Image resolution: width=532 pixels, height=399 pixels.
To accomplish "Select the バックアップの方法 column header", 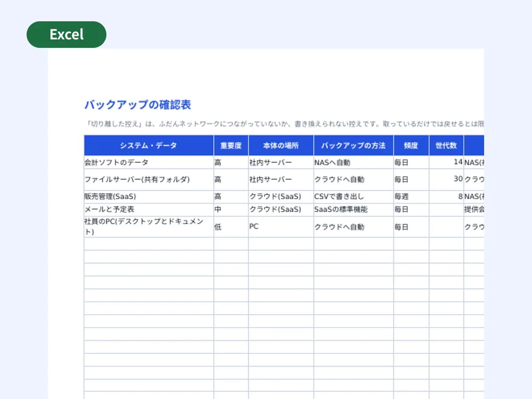I will [353, 145].
